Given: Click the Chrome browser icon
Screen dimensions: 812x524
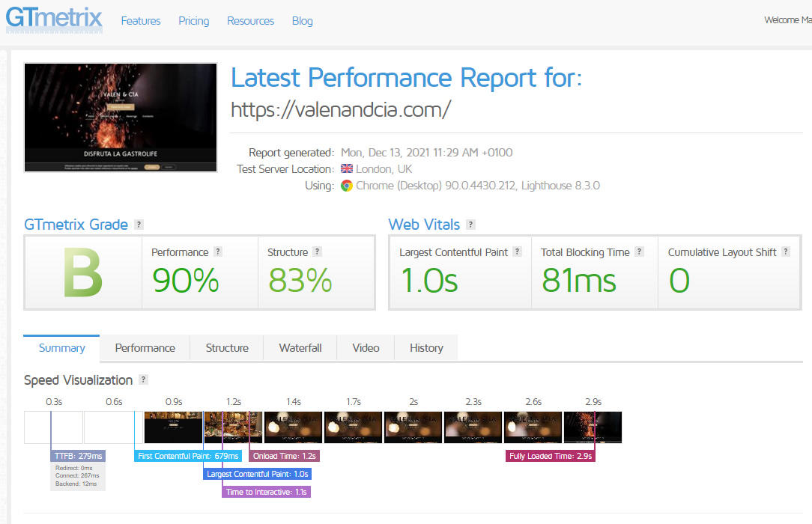Looking at the screenshot, I should click(346, 186).
